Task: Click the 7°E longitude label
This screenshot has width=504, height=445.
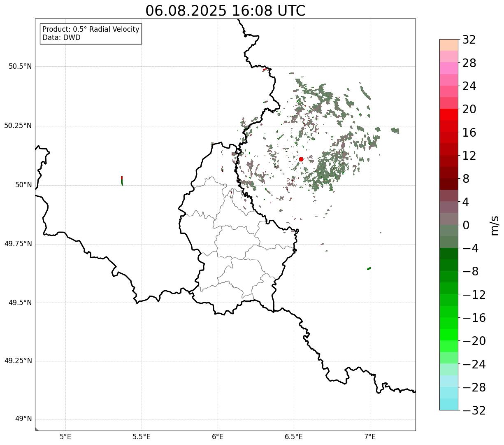Action: (x=370, y=437)
